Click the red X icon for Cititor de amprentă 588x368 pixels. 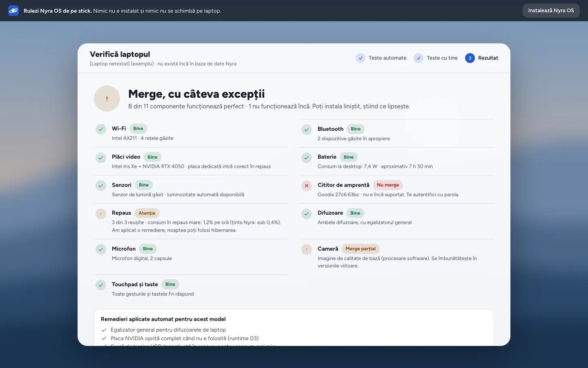(x=307, y=186)
